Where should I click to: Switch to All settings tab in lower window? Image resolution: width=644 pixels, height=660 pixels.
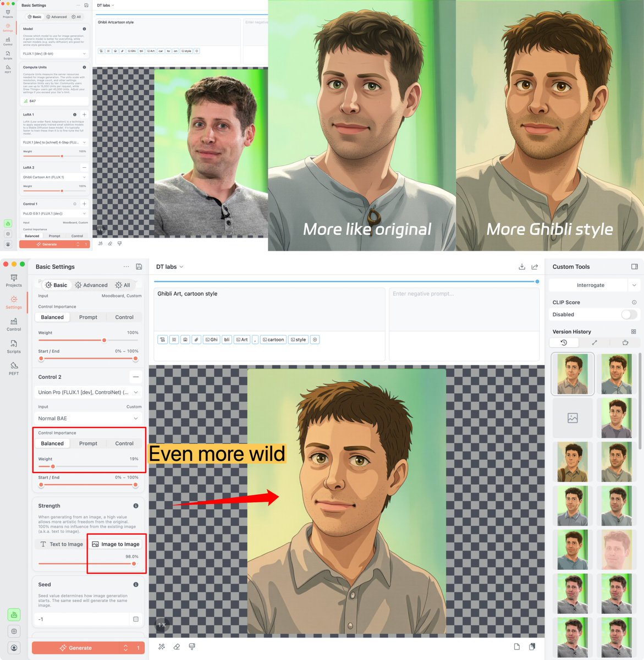(x=123, y=285)
